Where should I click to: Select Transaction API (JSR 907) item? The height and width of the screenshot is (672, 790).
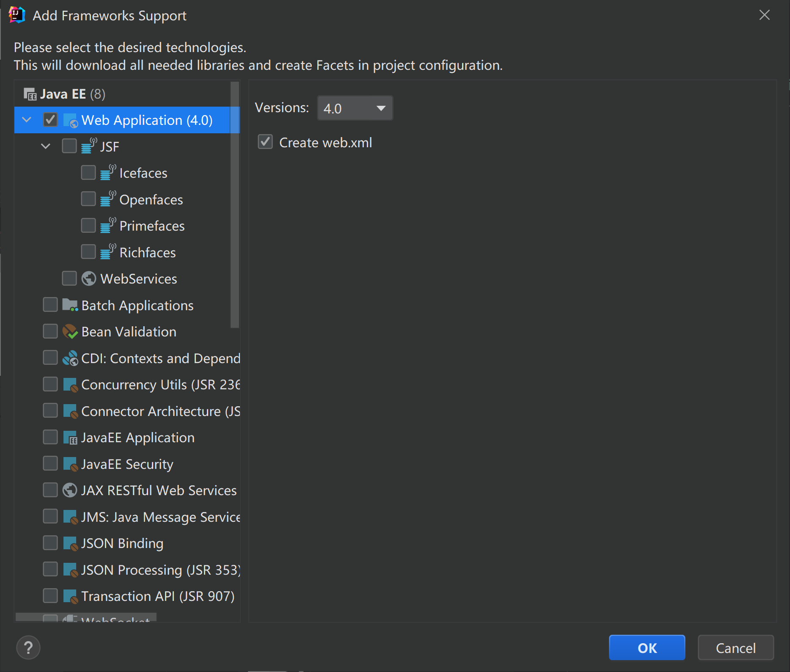click(157, 596)
